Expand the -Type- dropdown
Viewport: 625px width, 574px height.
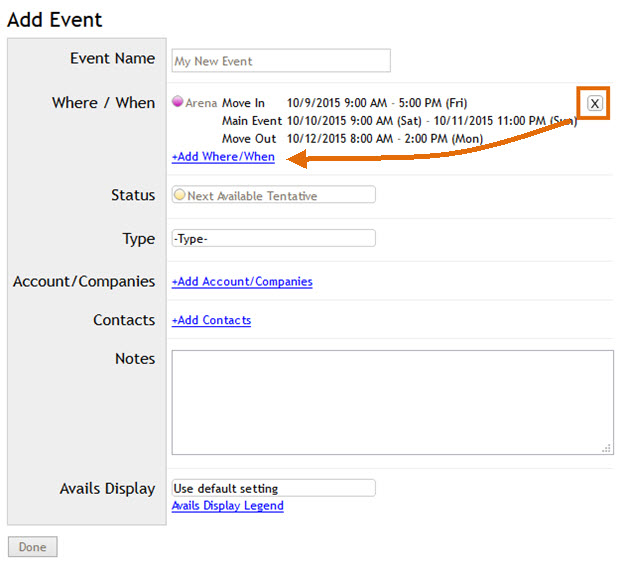(x=273, y=238)
